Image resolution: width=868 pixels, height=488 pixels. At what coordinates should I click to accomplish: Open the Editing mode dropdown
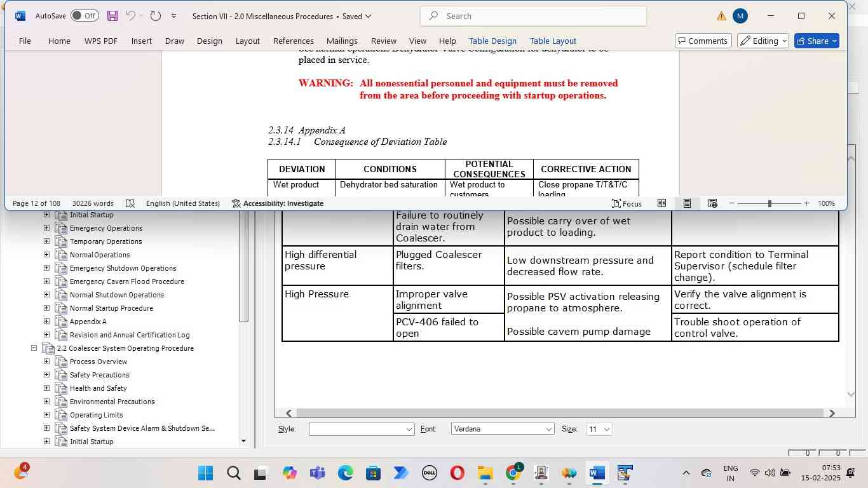click(763, 41)
